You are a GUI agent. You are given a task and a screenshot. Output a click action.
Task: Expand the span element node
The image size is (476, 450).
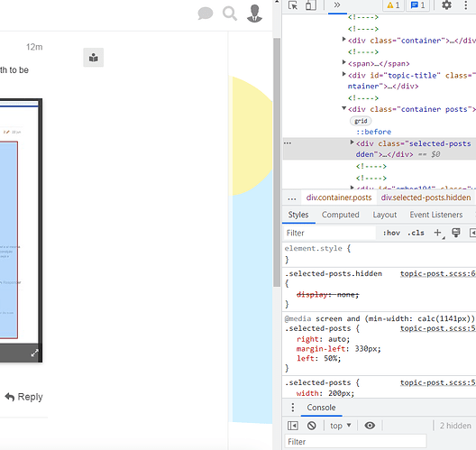pyautogui.click(x=343, y=62)
